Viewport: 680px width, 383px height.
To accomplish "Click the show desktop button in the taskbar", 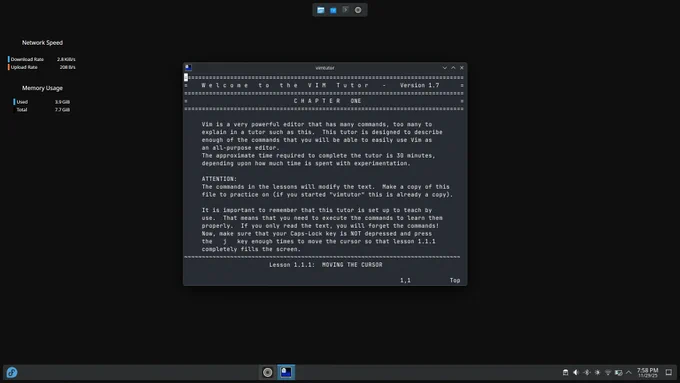I will point(669,372).
